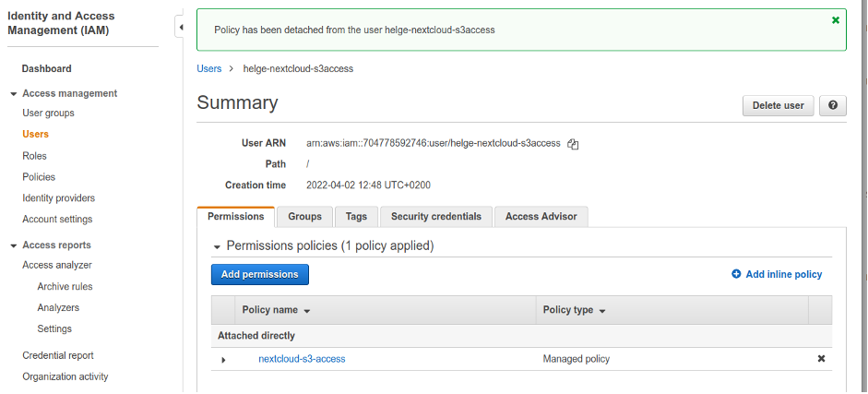Collapse the Access management section
The height and width of the screenshot is (394, 868).
click(x=13, y=94)
